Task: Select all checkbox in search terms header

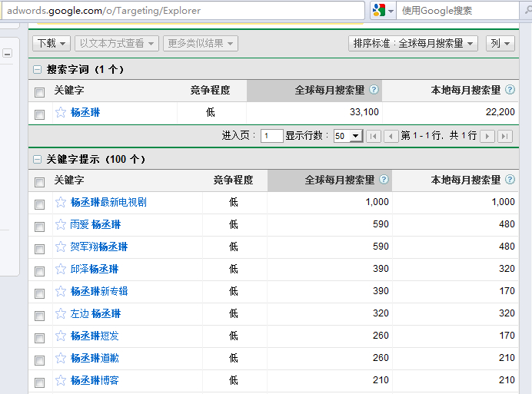Action: point(40,92)
